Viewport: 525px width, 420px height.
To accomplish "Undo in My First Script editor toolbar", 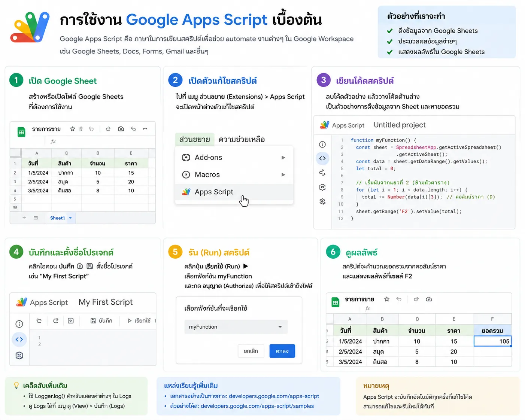I will 39,321.
